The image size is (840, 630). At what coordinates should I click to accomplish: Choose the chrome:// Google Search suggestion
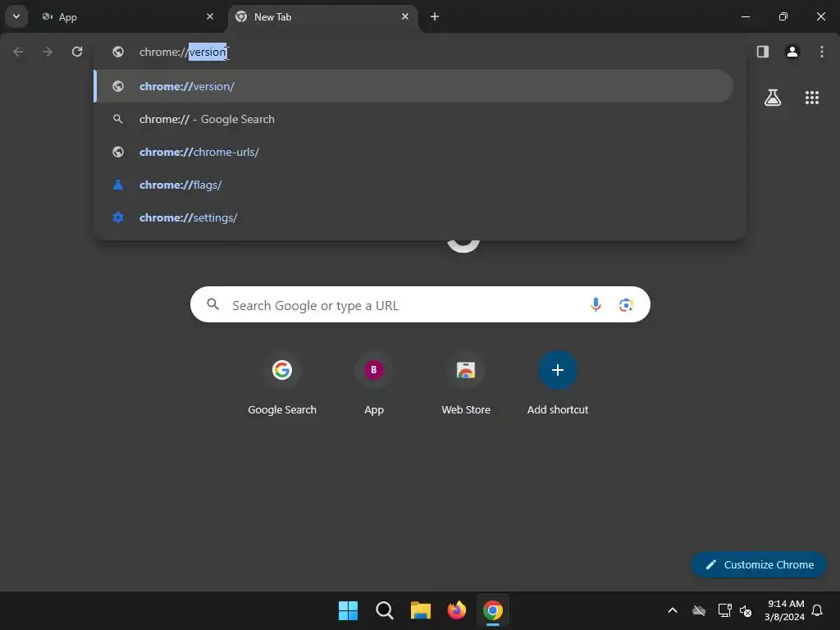coord(413,119)
